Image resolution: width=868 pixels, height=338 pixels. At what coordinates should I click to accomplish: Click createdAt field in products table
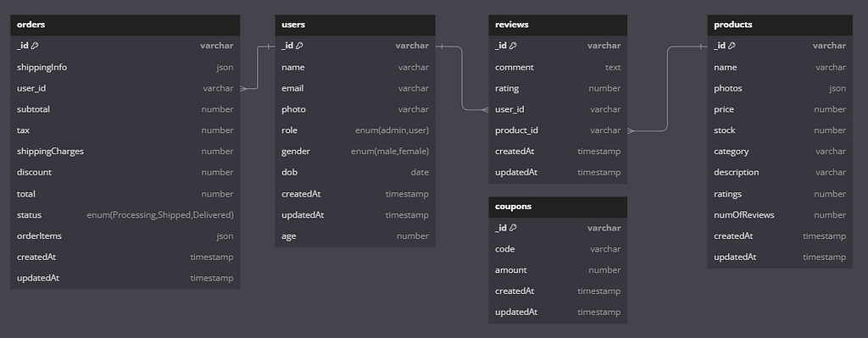780,236
